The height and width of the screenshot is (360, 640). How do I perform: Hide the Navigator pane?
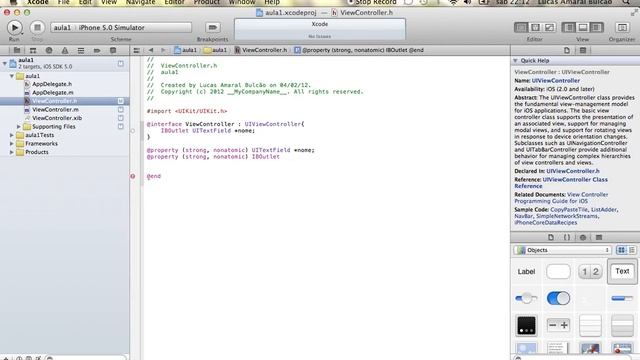[x=568, y=28]
